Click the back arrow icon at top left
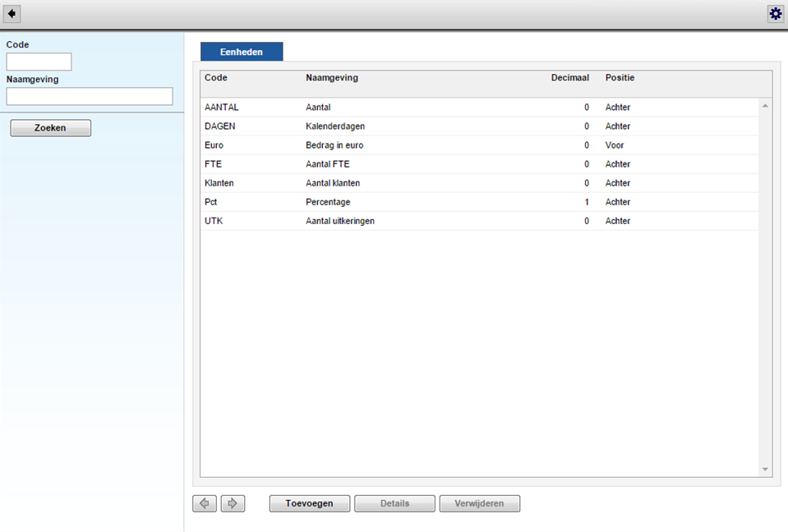This screenshot has width=788, height=532. coord(12,14)
